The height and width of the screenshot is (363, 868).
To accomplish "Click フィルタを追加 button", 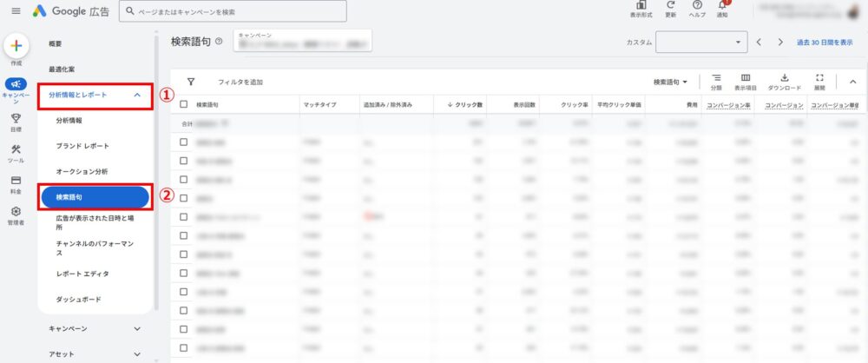I will coord(240,82).
